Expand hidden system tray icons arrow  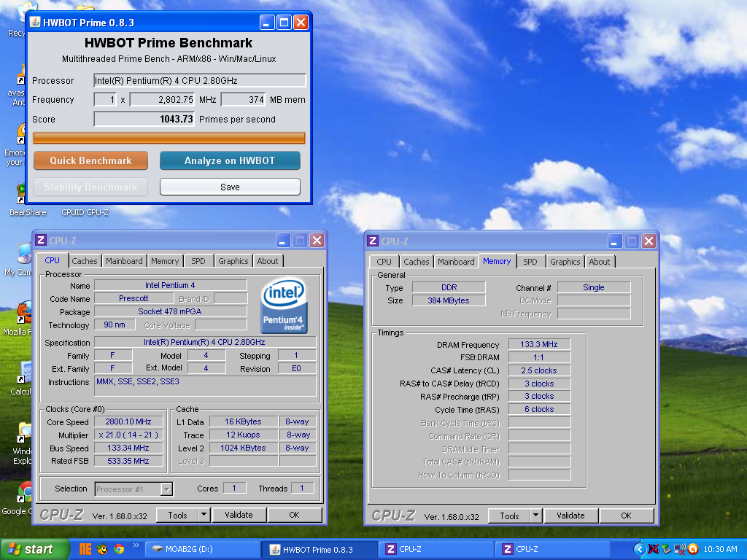639,549
